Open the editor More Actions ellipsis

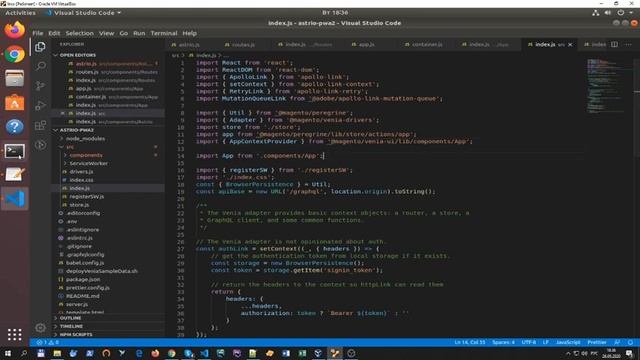(x=628, y=44)
